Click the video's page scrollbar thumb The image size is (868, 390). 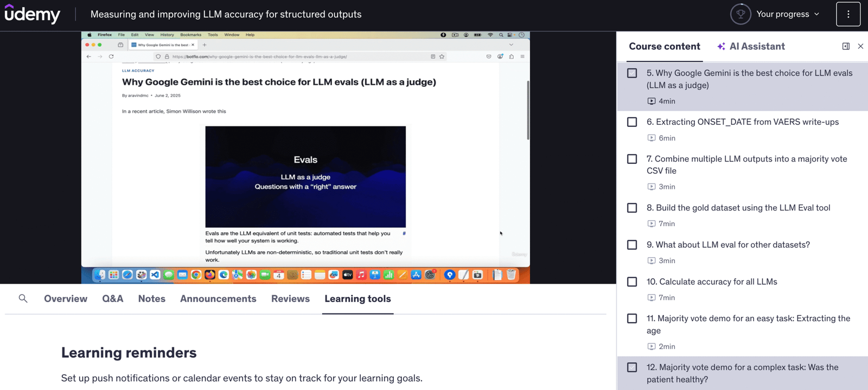[528, 111]
